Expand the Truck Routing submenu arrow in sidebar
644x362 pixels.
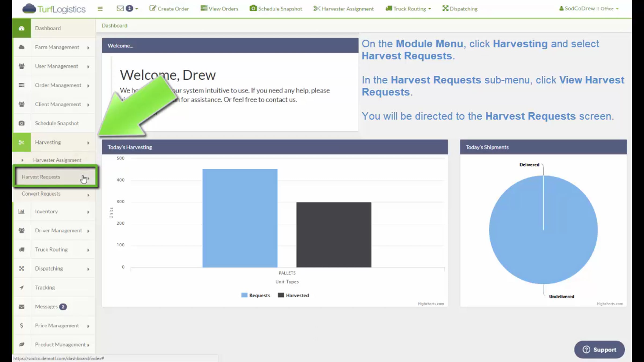(x=88, y=250)
